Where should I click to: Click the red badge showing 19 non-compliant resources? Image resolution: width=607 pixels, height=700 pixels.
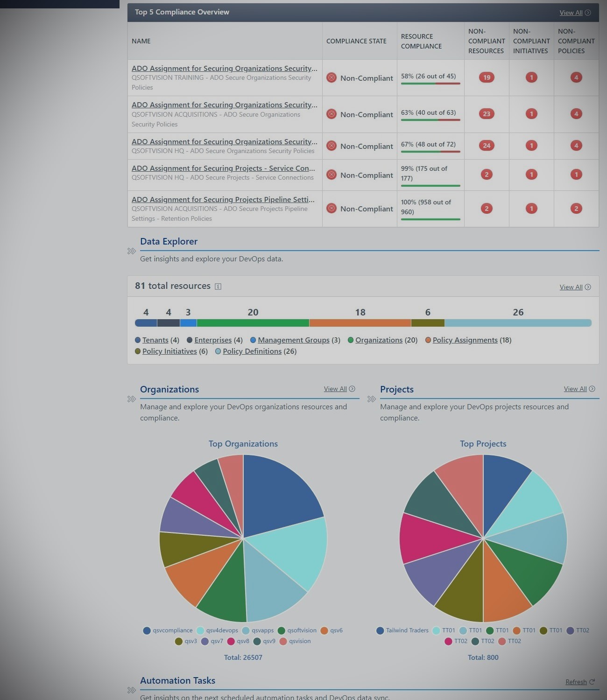tap(487, 77)
